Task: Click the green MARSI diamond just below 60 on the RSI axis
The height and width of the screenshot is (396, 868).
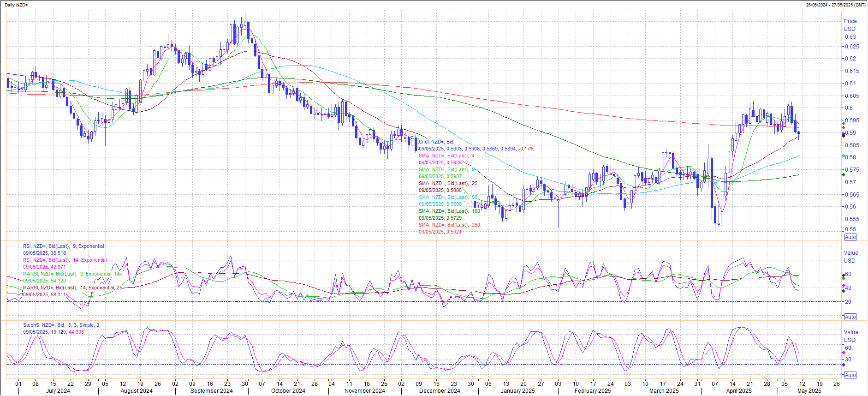Action: tap(844, 278)
